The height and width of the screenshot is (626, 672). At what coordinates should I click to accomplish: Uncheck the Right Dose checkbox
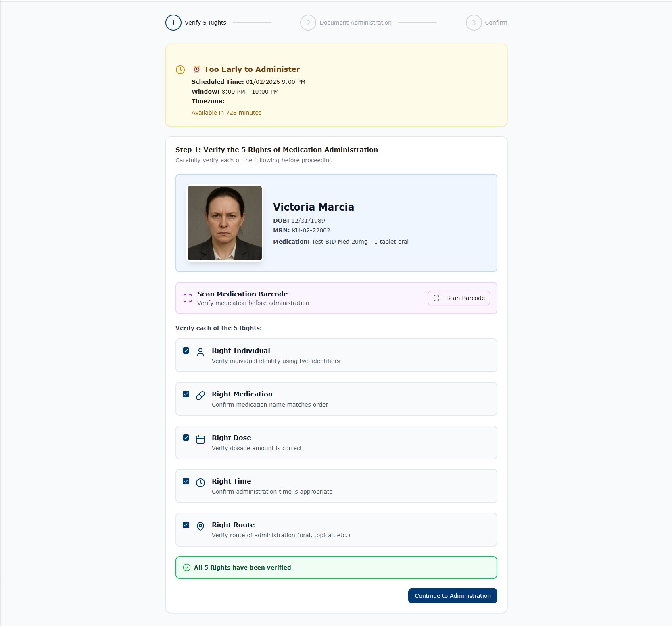click(186, 438)
